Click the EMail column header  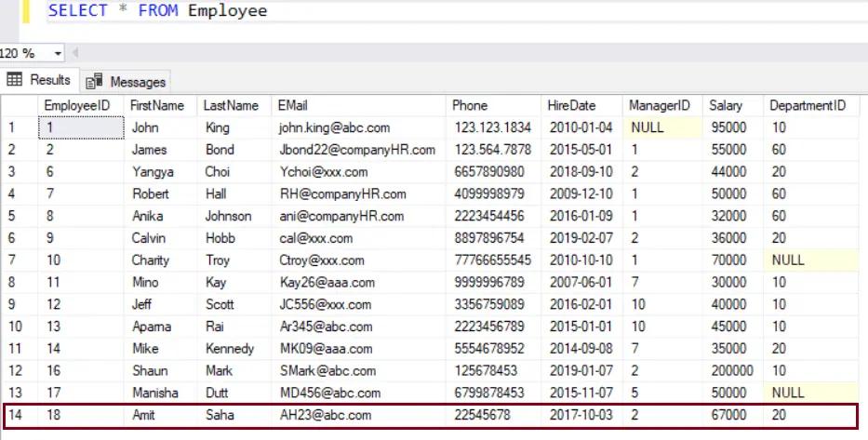[292, 105]
